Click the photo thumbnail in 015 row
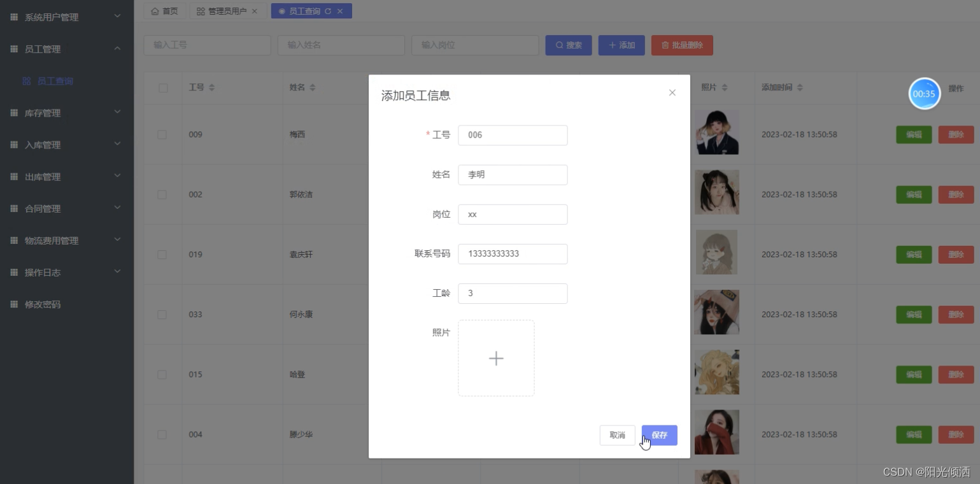980x484 pixels. click(717, 372)
